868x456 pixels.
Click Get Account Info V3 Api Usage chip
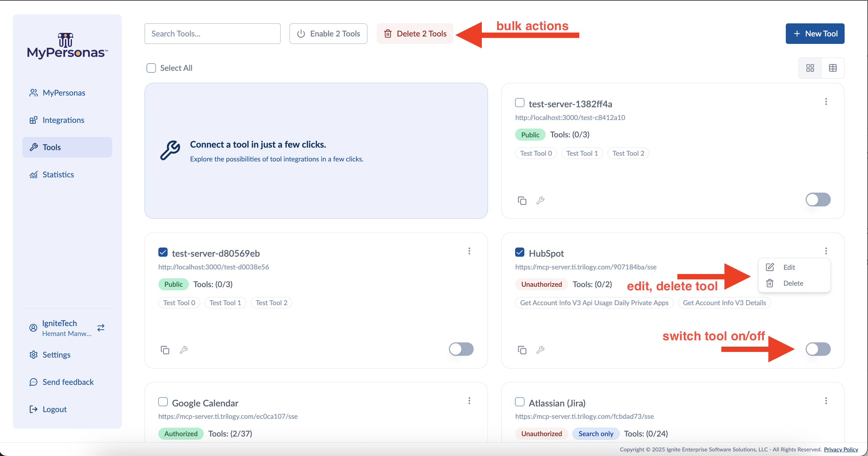coord(594,303)
